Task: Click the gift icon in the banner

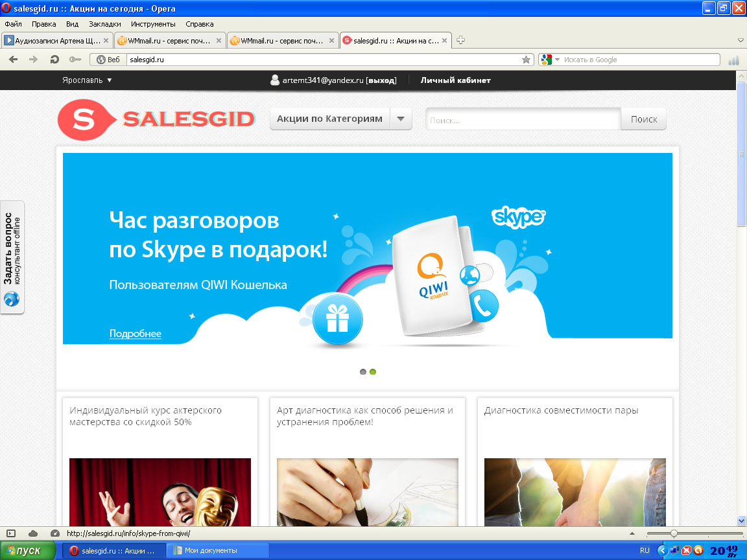Action: point(337,318)
